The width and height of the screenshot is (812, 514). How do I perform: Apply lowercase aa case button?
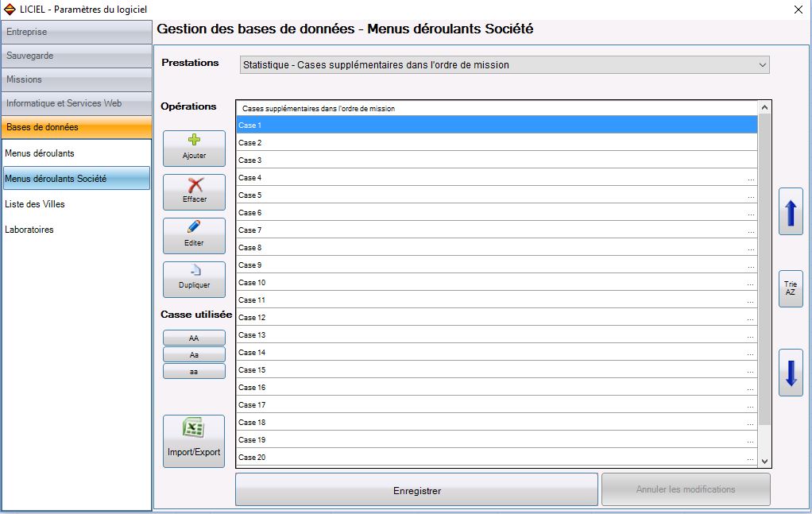194,371
